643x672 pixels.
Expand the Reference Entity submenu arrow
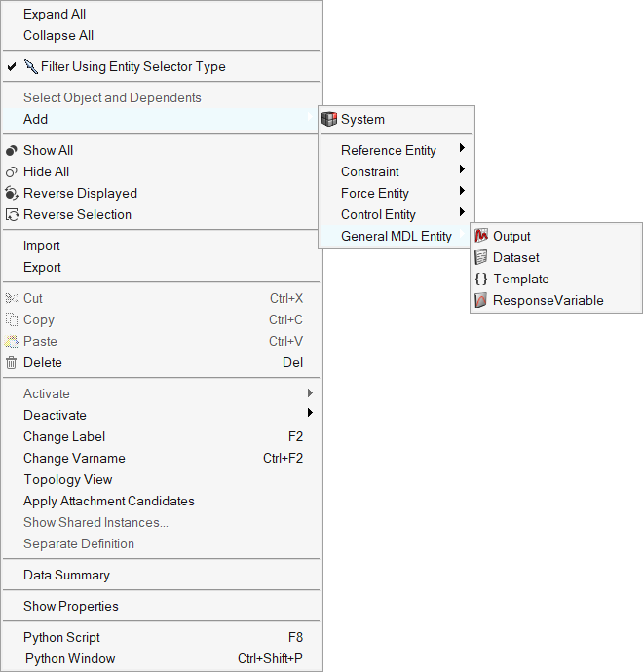click(462, 149)
